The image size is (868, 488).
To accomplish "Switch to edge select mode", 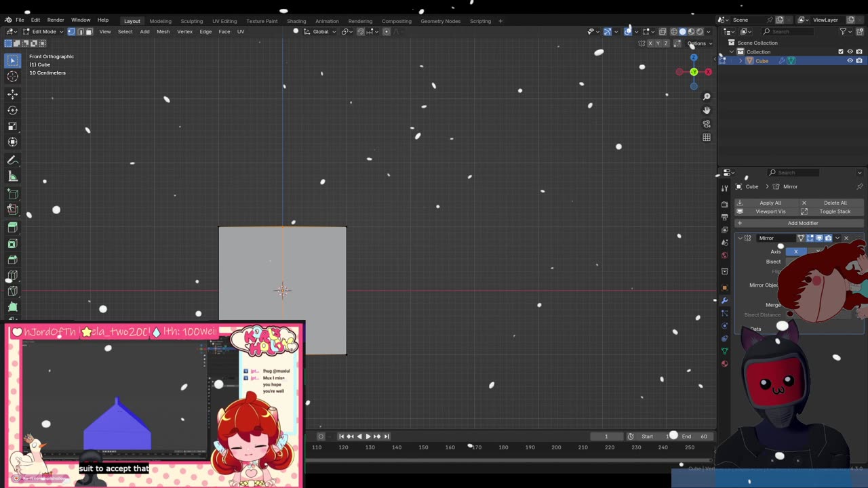I will 80,31.
